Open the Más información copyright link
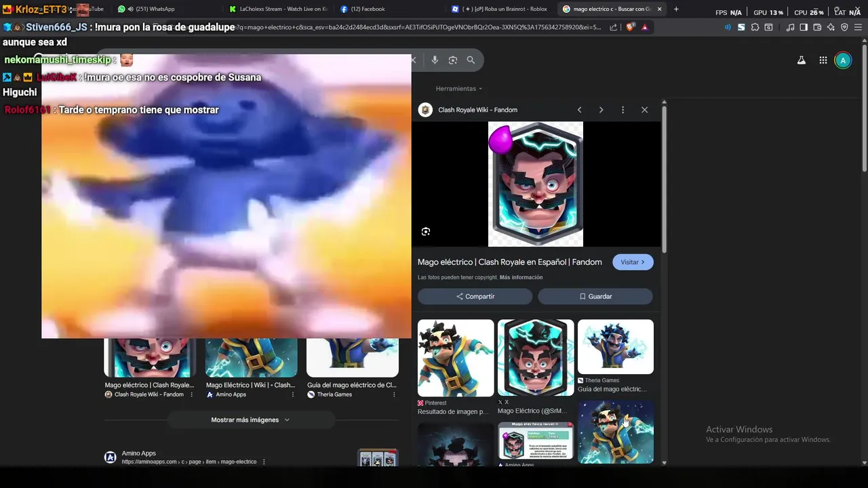The height and width of the screenshot is (488, 868). tap(521, 277)
